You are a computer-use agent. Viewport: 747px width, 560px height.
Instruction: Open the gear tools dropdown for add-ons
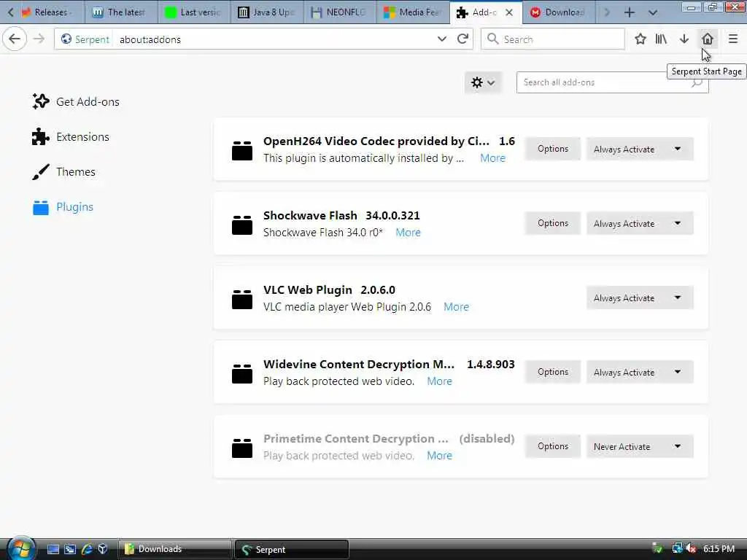pos(483,82)
